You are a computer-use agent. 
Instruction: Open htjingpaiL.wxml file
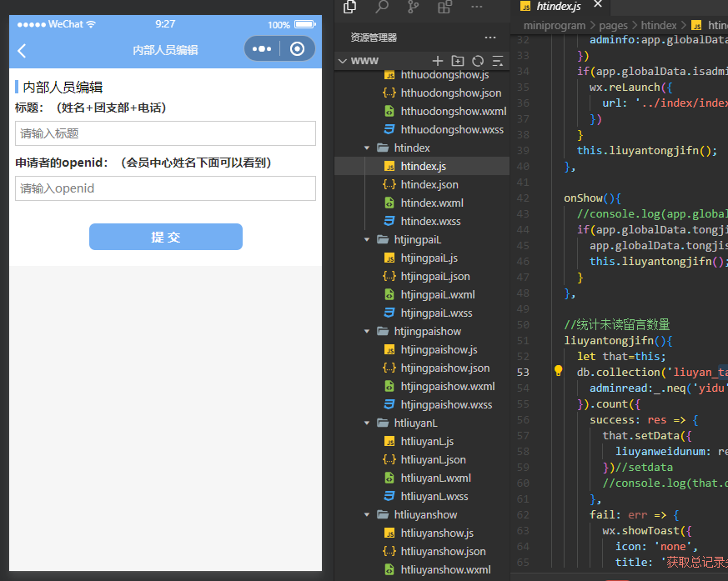422,295
